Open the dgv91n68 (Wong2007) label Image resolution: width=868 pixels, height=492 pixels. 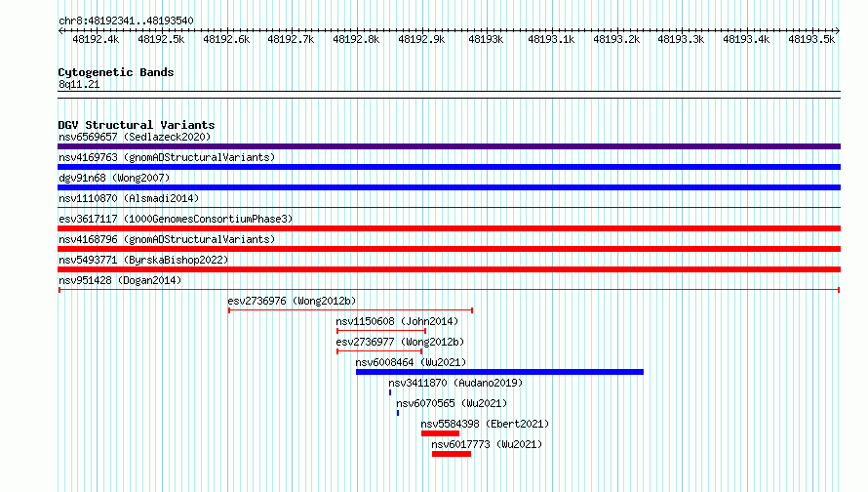114,178
